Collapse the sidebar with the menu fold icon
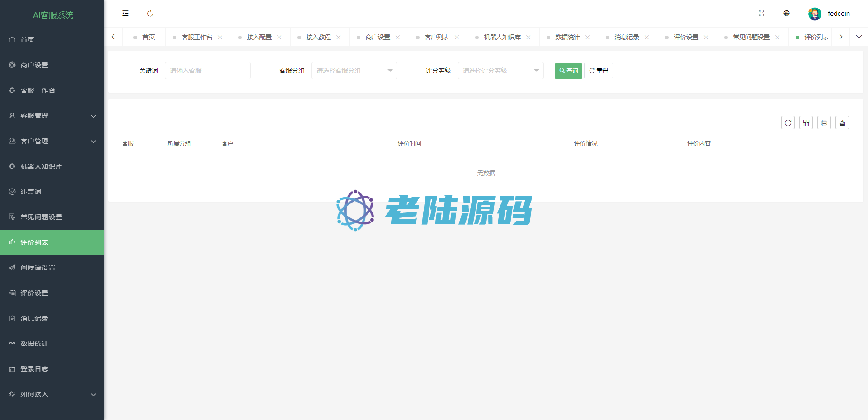 [125, 14]
